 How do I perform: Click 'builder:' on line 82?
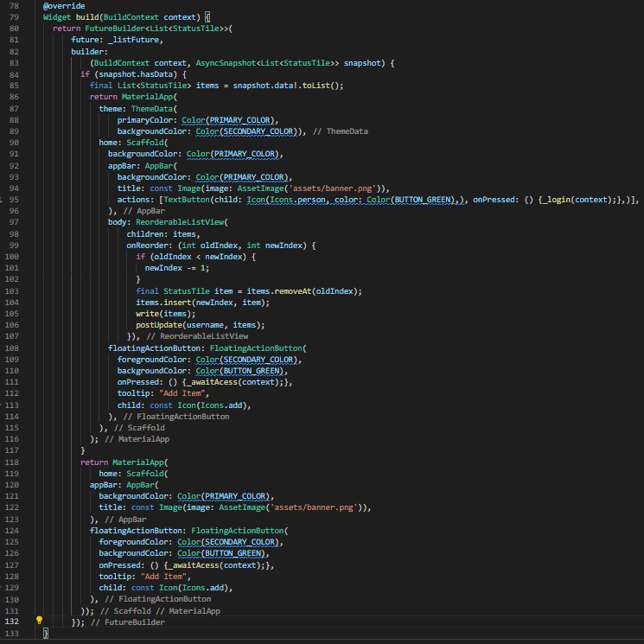(x=89, y=52)
